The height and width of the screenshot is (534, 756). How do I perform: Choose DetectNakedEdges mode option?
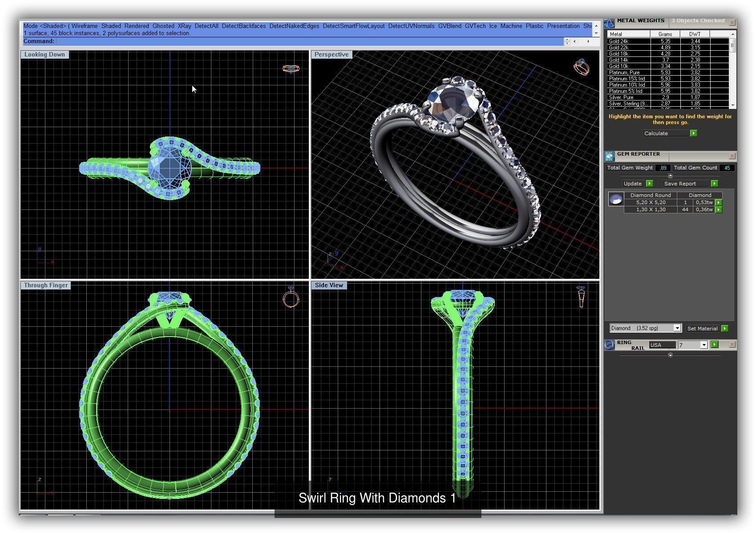[294, 26]
